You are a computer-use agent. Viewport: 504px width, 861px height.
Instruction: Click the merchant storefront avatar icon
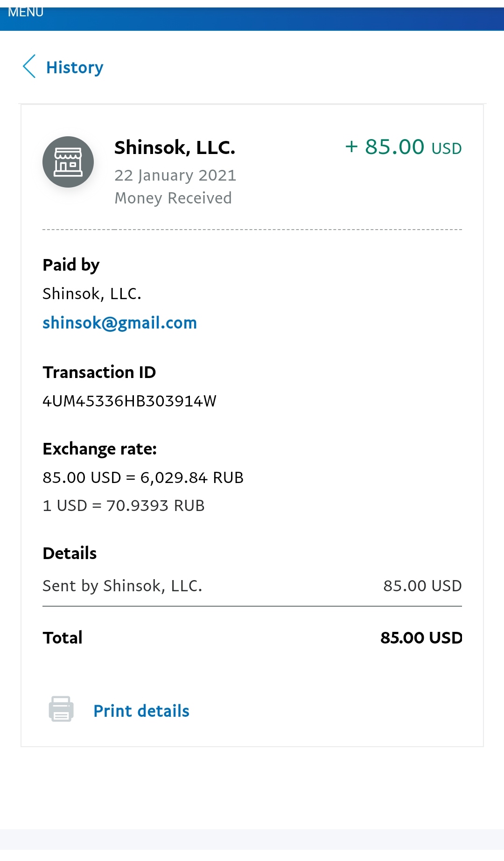tap(68, 162)
